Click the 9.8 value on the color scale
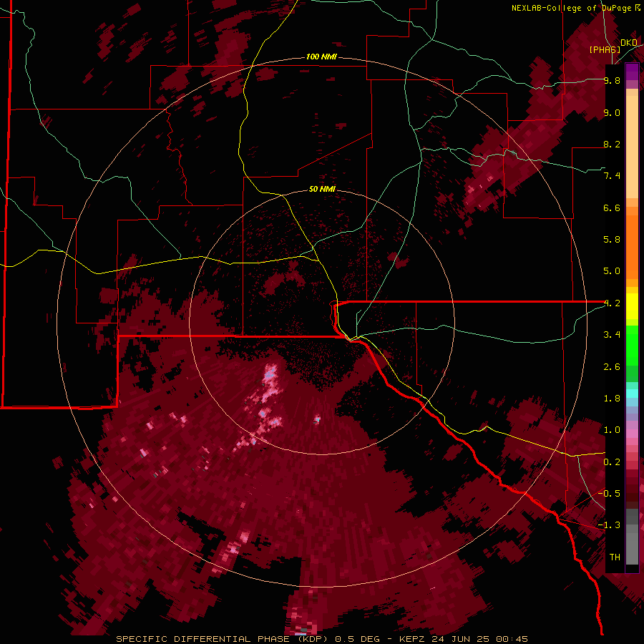The width and height of the screenshot is (644, 644). pos(612,80)
